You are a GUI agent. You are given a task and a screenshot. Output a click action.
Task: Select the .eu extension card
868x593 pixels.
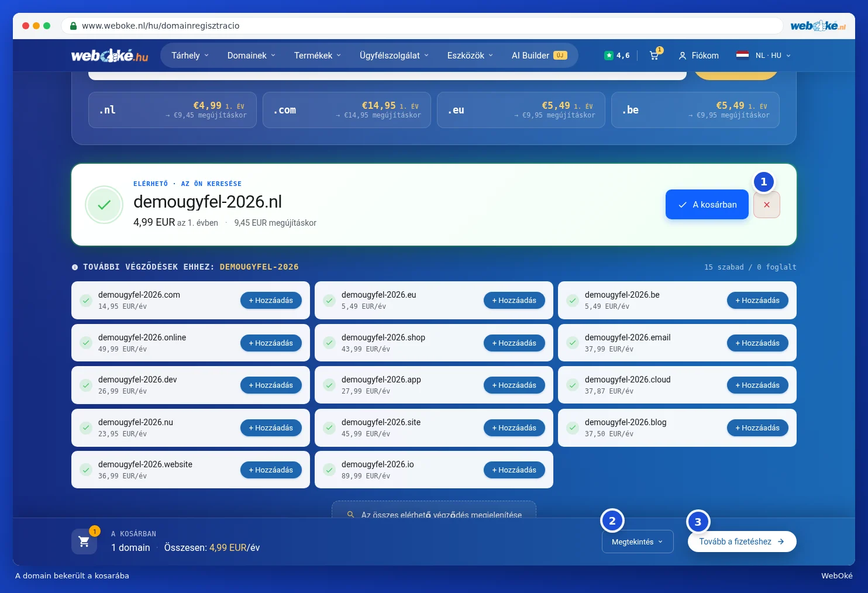tap(521, 110)
